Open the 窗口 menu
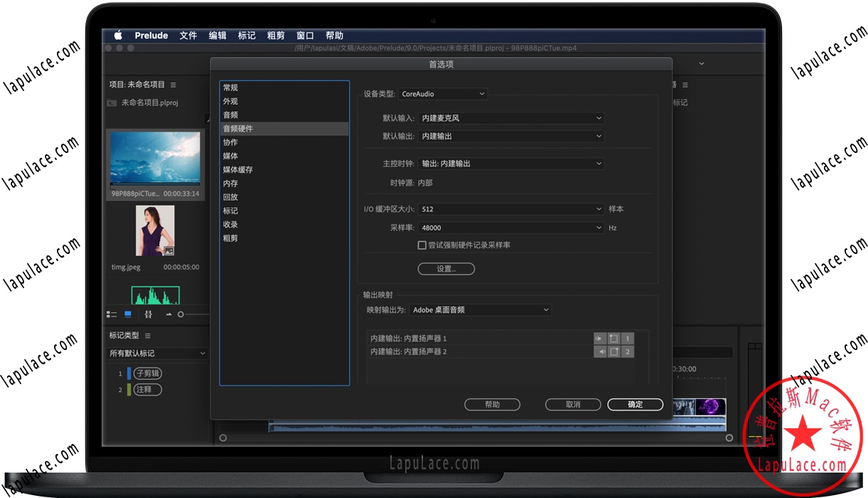Image resolution: width=868 pixels, height=498 pixels. coord(305,35)
